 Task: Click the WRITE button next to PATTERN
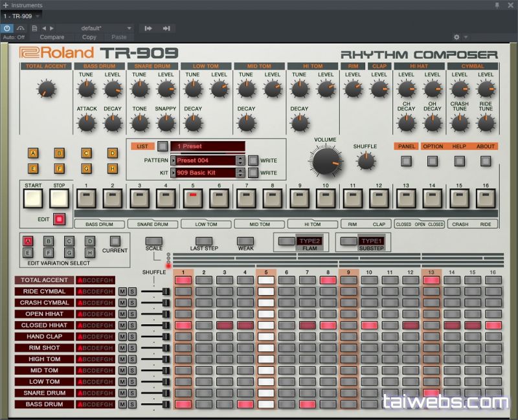253,160
